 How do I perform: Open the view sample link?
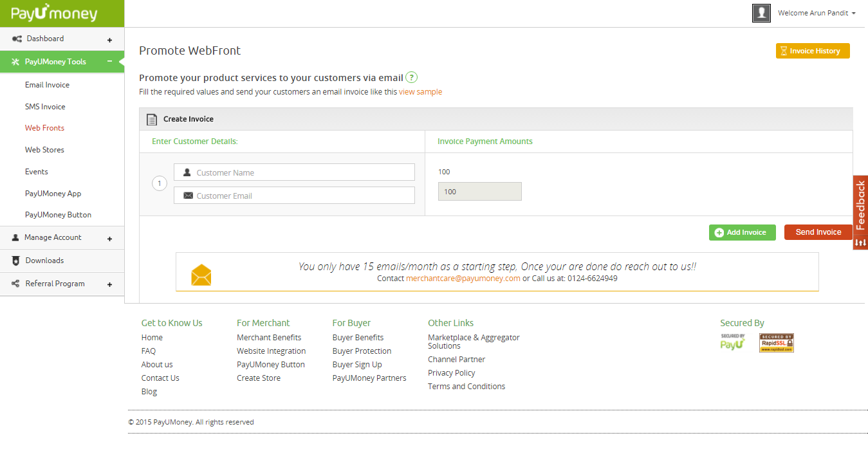[420, 92]
